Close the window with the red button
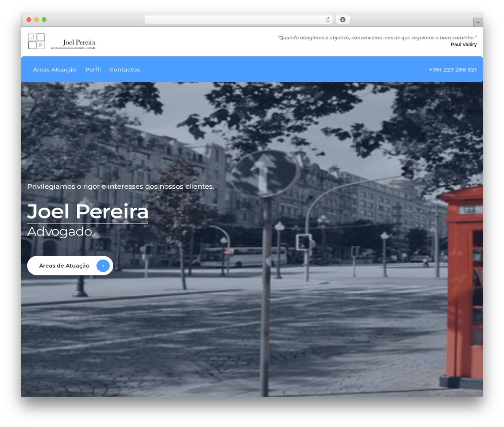This screenshot has width=504, height=427. (x=29, y=20)
